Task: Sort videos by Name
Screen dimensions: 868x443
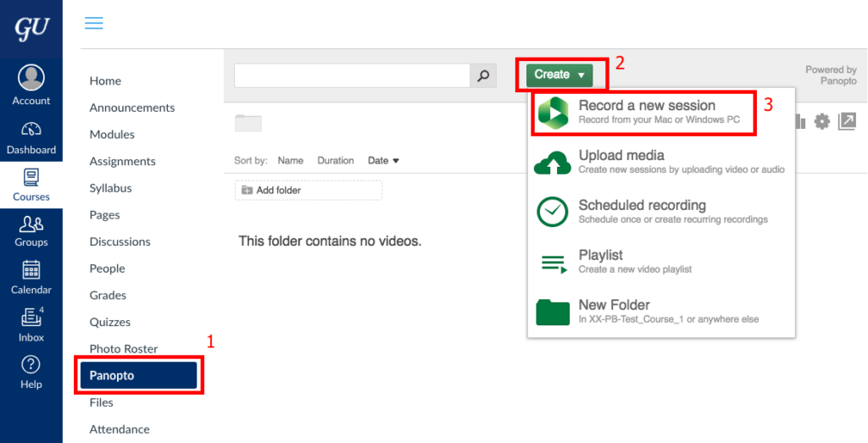Action: click(291, 160)
